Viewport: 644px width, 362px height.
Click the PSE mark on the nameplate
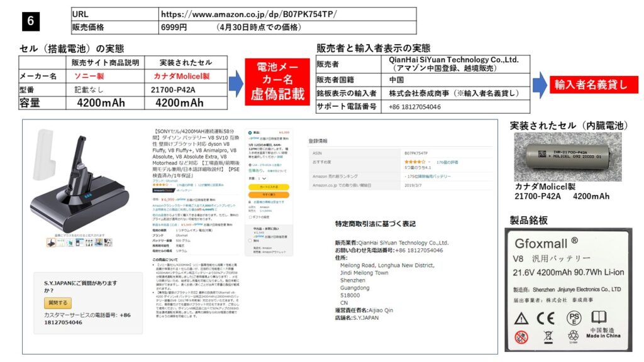point(574,317)
